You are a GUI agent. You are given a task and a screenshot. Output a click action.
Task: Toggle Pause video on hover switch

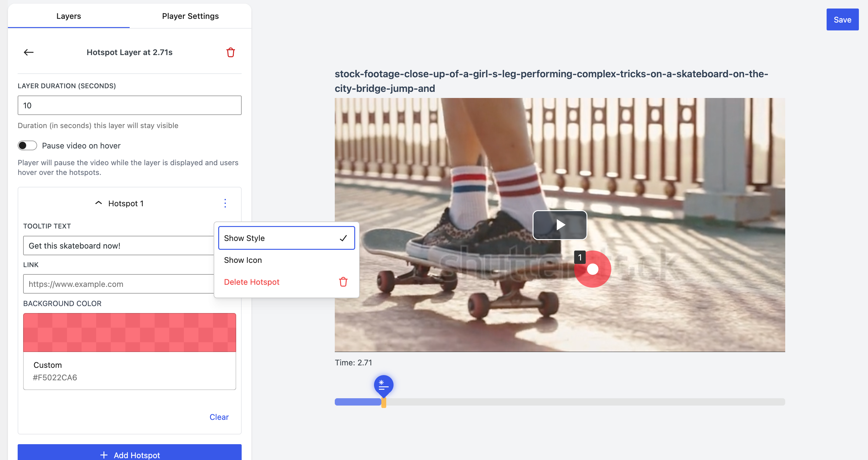(x=27, y=145)
